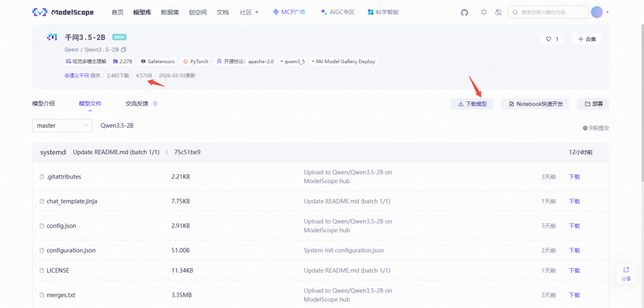This screenshot has width=644, height=308.
Task: Open the ModelScope home logo
Action: 63,13
